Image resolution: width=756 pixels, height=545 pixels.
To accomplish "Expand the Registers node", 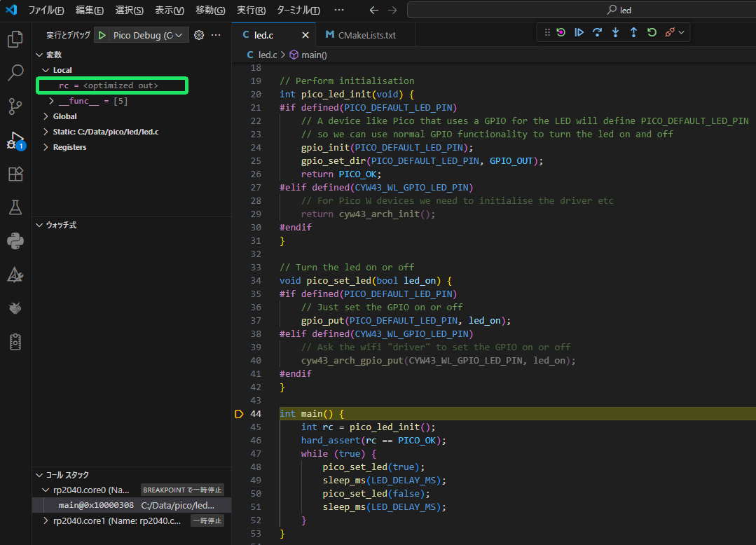I will 69,147.
